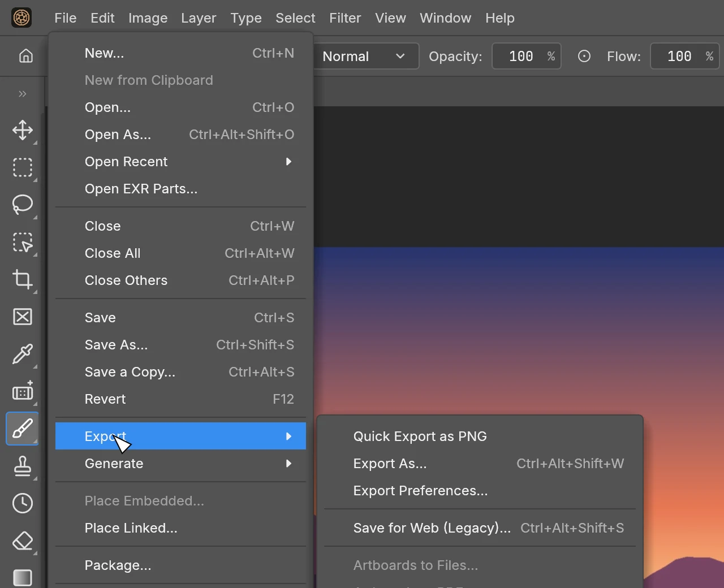The image size is (724, 588).
Task: Open the Layer menu
Action: tap(199, 18)
